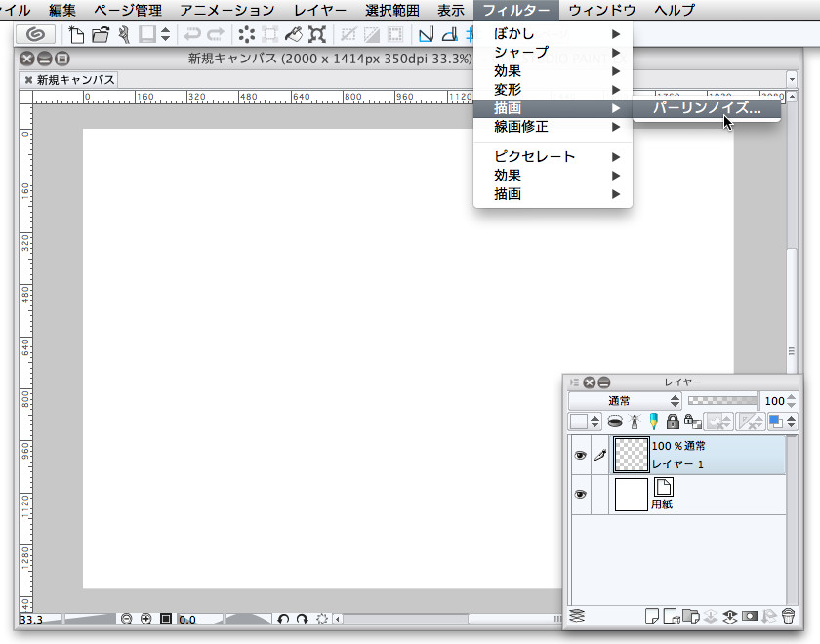Click the Scale/Rotate transform icon
820x644 pixels.
[x=317, y=34]
